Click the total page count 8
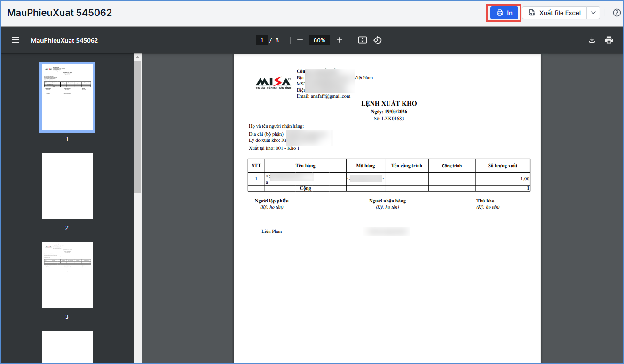The image size is (624, 364). (277, 40)
